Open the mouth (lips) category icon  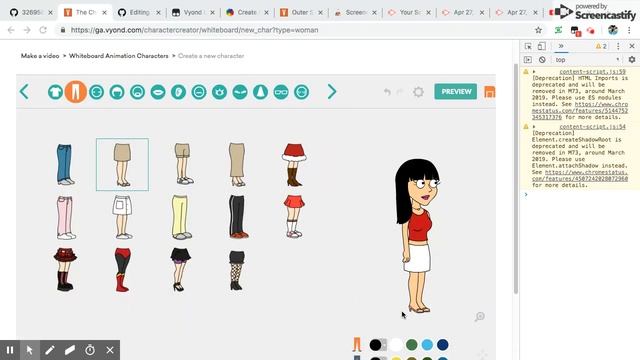158,92
